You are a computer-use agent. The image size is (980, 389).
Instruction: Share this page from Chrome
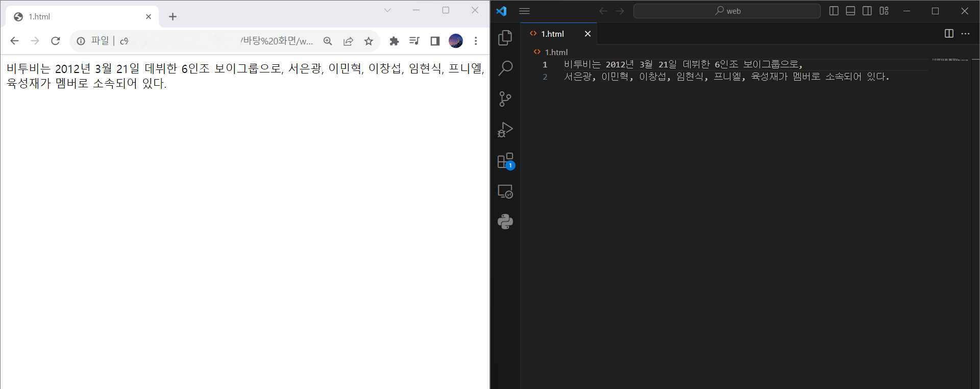pyautogui.click(x=348, y=41)
